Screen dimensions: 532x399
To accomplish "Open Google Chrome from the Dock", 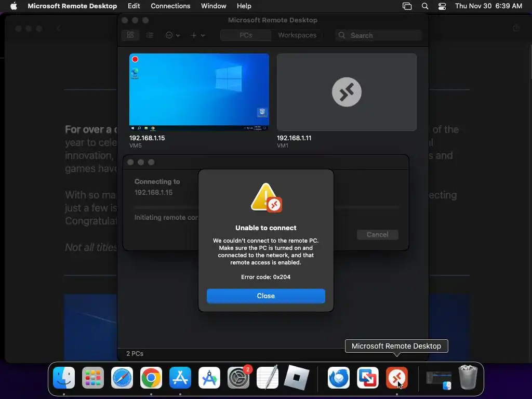I will [x=151, y=378].
